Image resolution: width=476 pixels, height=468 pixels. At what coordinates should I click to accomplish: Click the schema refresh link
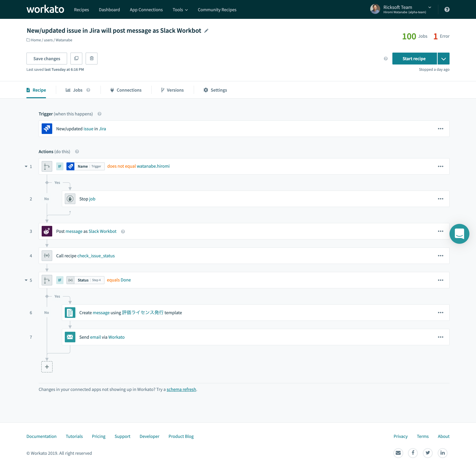click(x=181, y=389)
